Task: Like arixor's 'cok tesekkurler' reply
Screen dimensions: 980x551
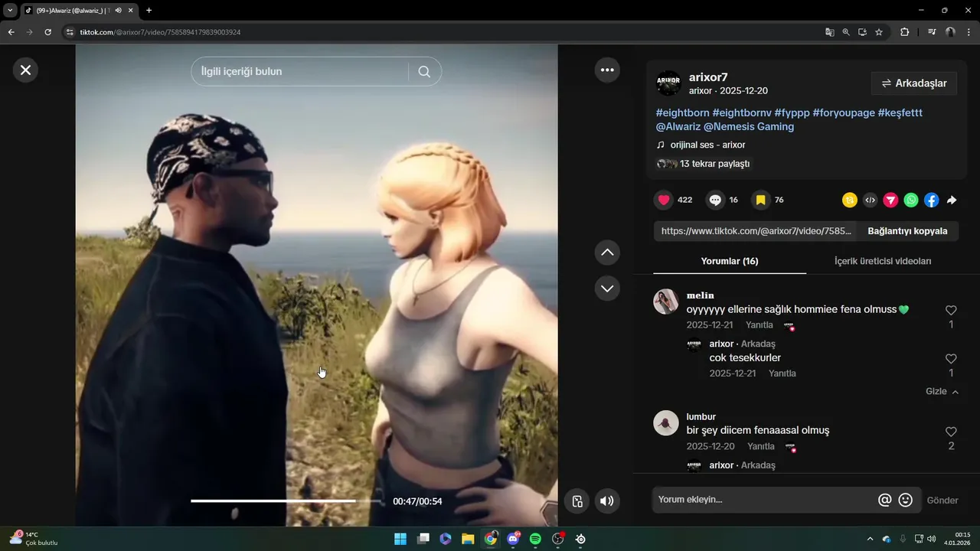Action: (x=951, y=359)
